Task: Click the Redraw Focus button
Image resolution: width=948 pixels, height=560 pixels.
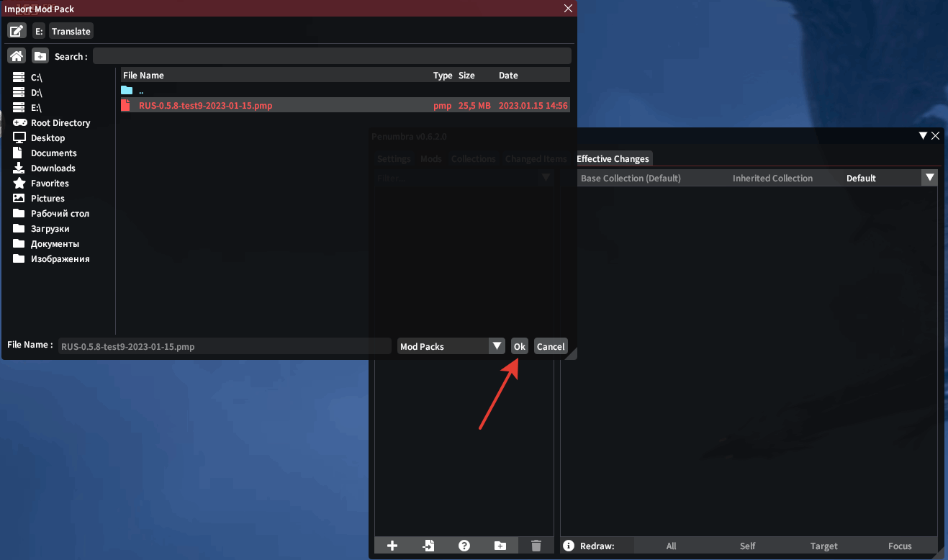Action: [900, 546]
